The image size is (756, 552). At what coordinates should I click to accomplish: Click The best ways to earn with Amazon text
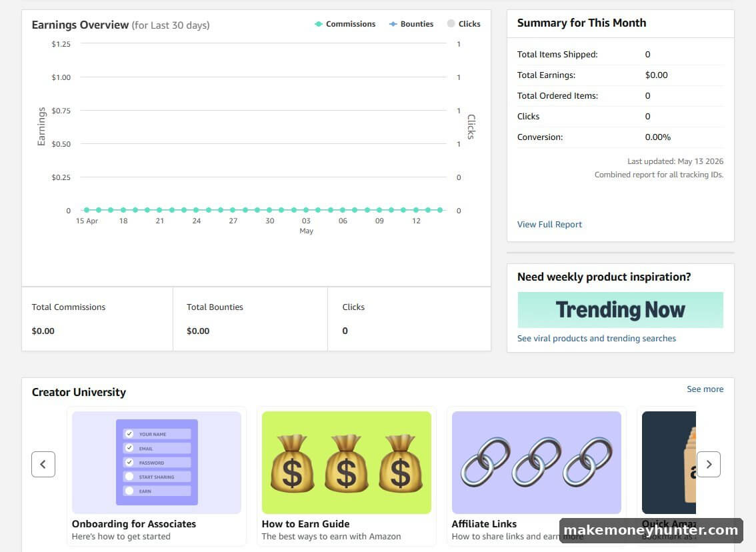click(331, 537)
